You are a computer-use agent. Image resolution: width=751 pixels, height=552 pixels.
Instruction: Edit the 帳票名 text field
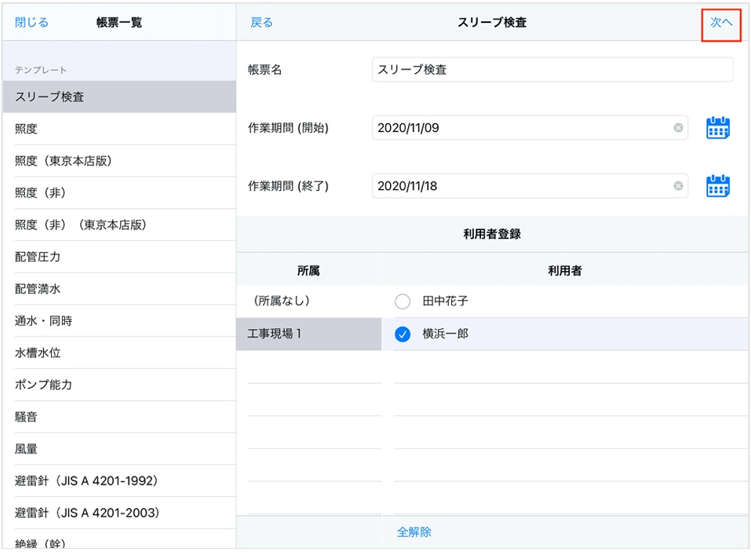[x=552, y=70]
